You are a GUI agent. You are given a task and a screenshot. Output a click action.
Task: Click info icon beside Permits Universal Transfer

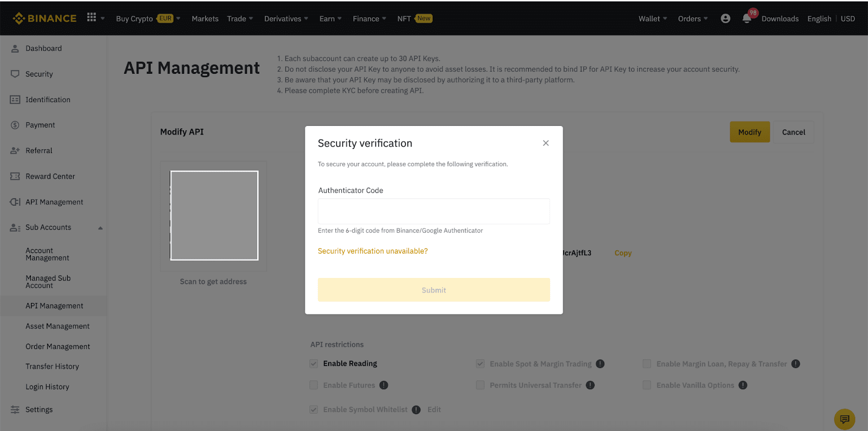click(x=590, y=385)
